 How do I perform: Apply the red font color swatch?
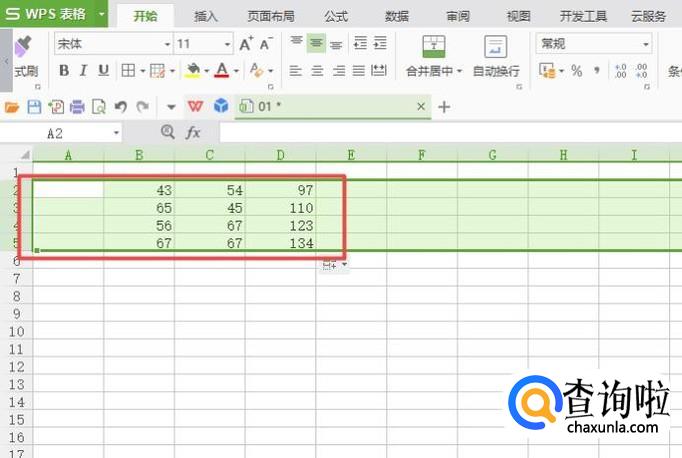coord(222,70)
